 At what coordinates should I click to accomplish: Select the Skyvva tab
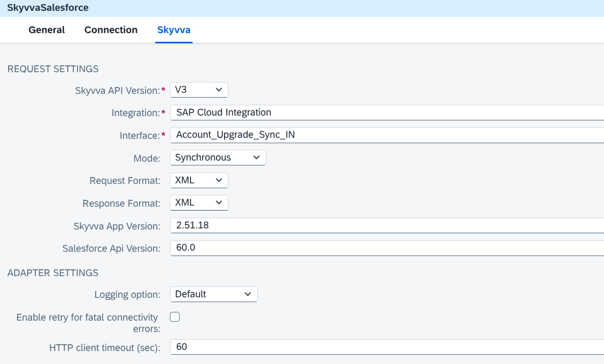pyautogui.click(x=174, y=30)
